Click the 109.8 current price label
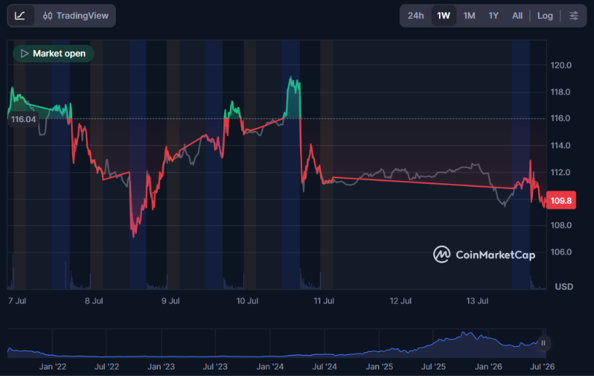This screenshot has height=376, width=594. [561, 200]
